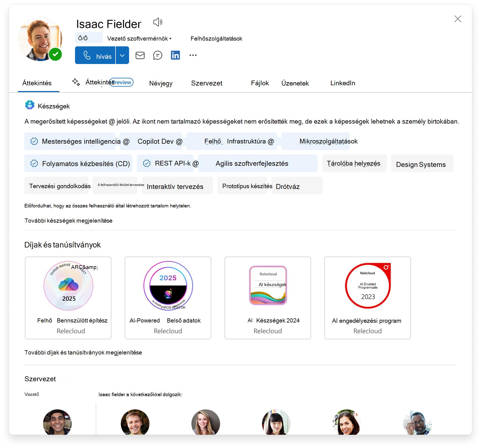Open the Névjegy tab
481x448 pixels.
point(161,83)
